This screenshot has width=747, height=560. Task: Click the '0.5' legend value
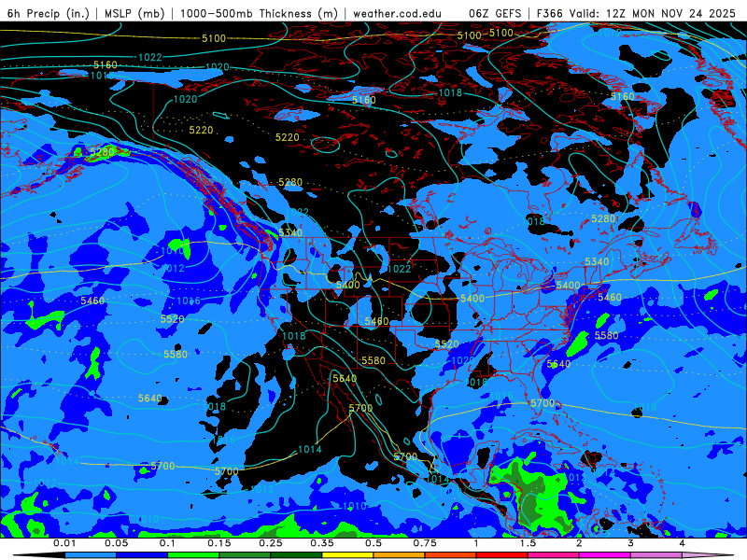click(x=373, y=543)
